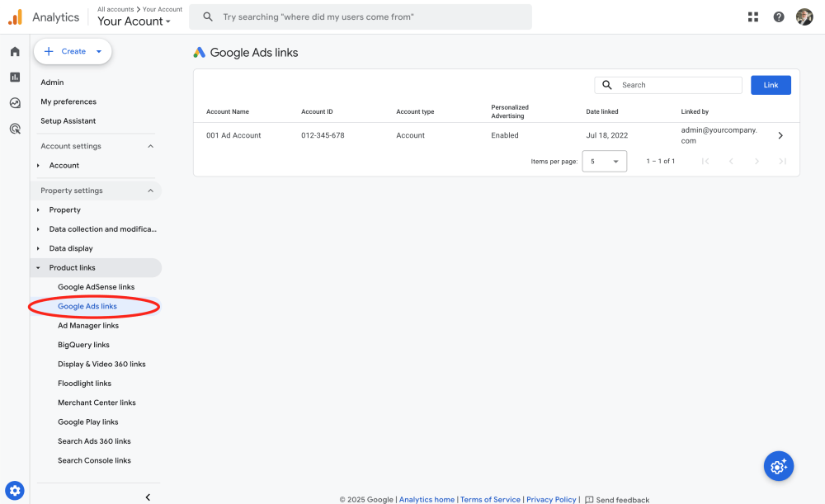Collapse the Property settings section
This screenshot has height=504, width=825.
(150, 191)
